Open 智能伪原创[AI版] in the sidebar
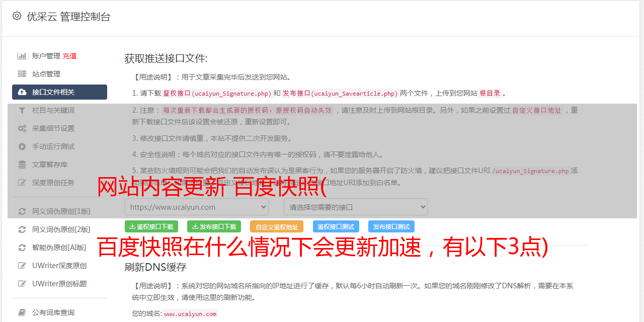The width and height of the screenshot is (644, 322). click(59, 248)
